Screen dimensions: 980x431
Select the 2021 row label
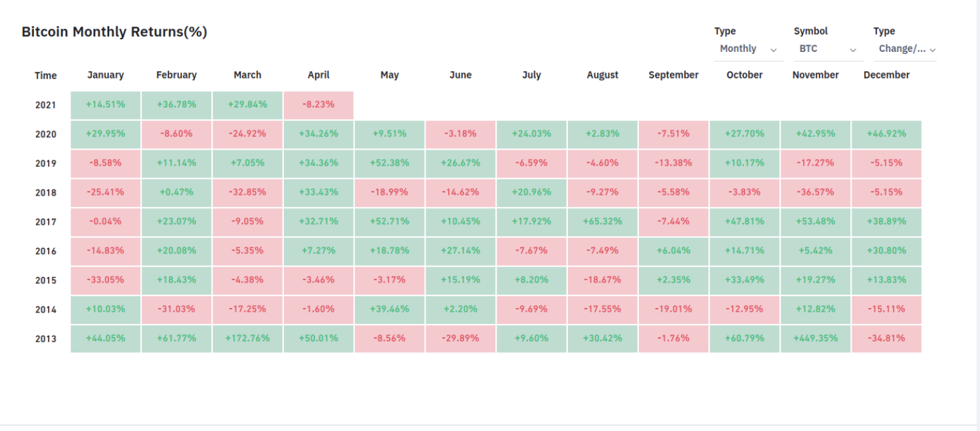[46, 105]
